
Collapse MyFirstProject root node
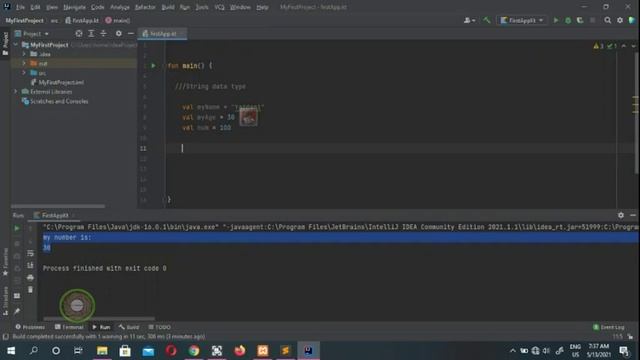tap(16, 44)
